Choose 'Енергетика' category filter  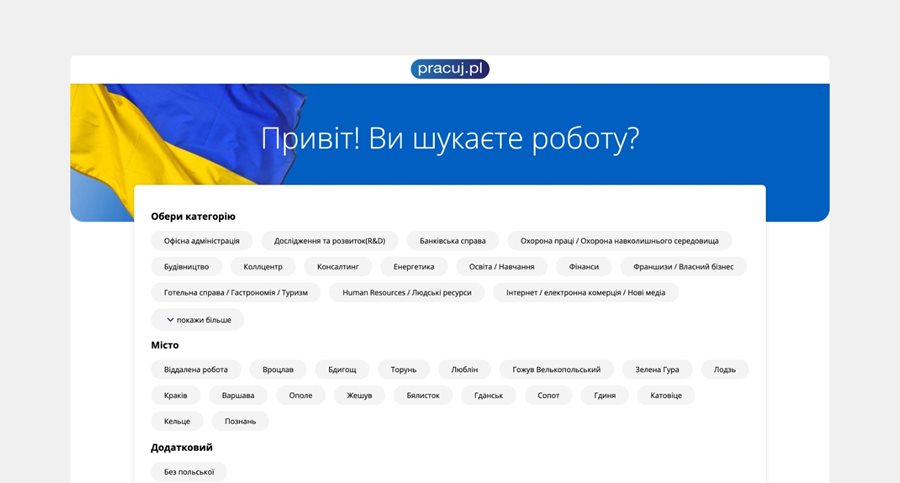coord(414,267)
